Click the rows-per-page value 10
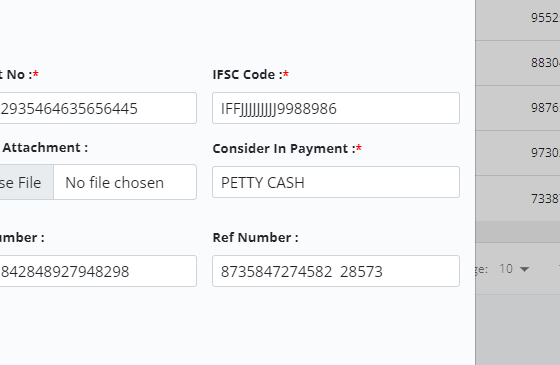Screen dimensions: 560x365 [506, 269]
